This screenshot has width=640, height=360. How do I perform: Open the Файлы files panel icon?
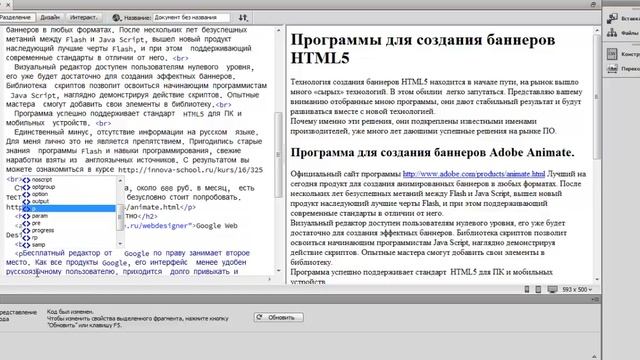[x=612, y=33]
